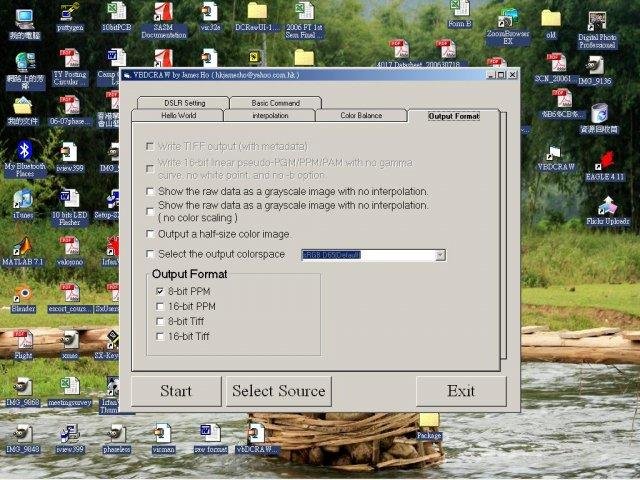Open the Blender desktop shortcut
Image resolution: width=640 pixels, height=480 pixels.
[x=23, y=299]
